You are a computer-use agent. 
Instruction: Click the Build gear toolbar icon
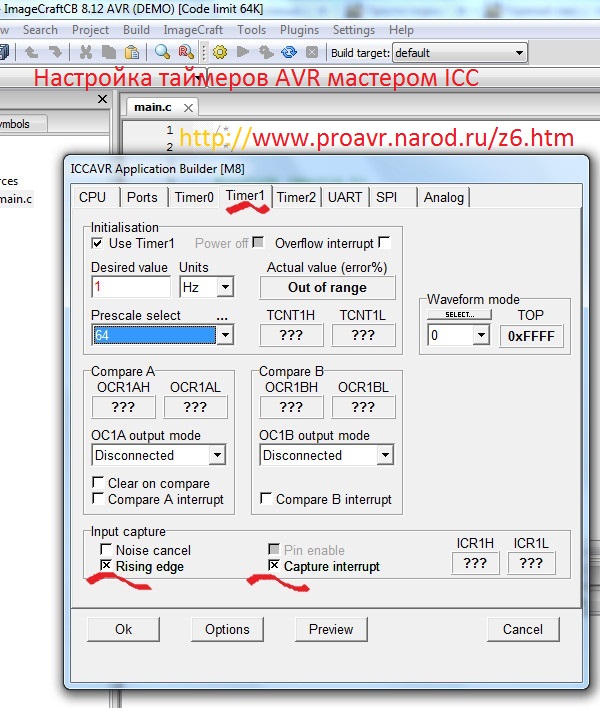[220, 52]
